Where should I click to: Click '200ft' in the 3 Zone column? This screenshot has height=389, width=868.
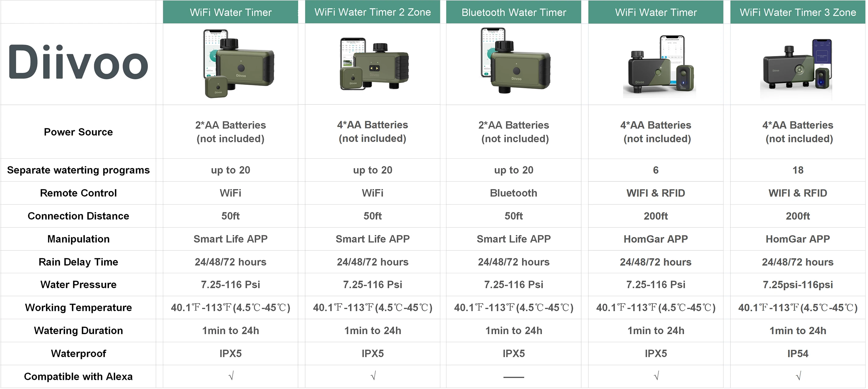click(798, 216)
